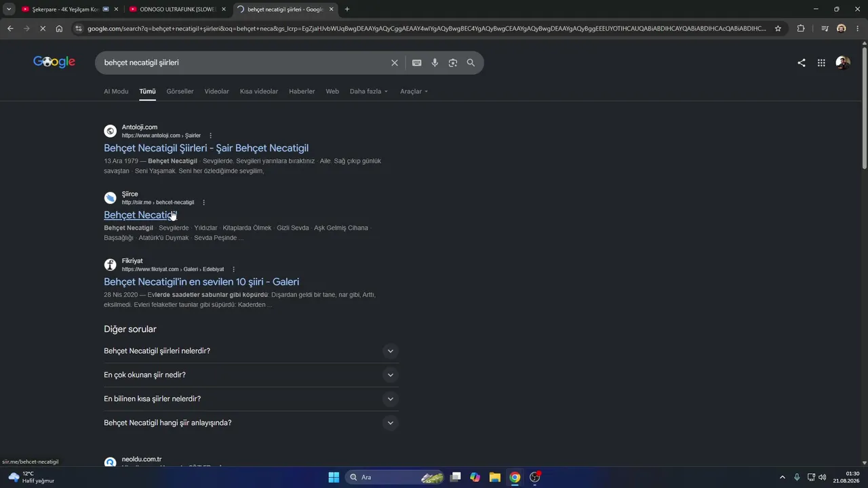Open the weather widget showing 12°C
This screenshot has height=488, width=868.
[31, 477]
